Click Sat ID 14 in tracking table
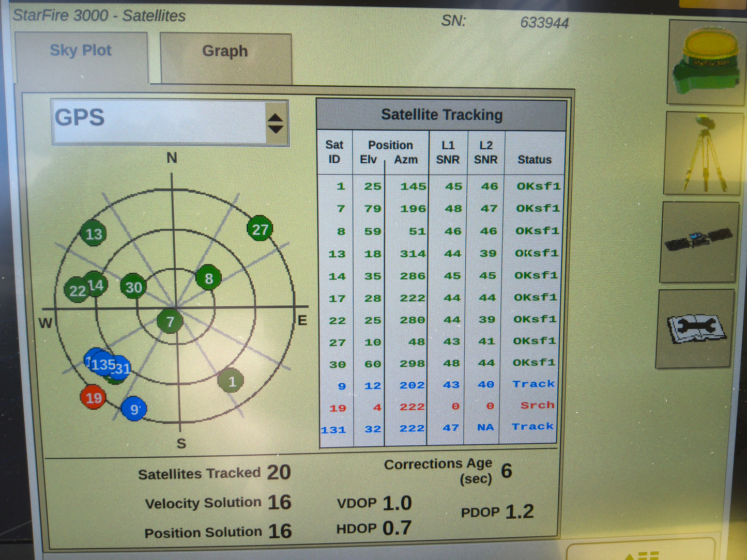 [x=337, y=276]
